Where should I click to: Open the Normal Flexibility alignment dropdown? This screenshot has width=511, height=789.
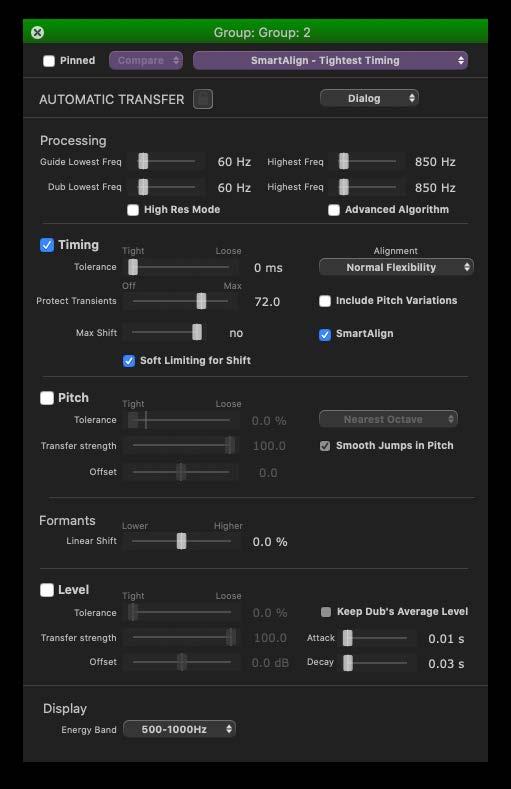(396, 267)
